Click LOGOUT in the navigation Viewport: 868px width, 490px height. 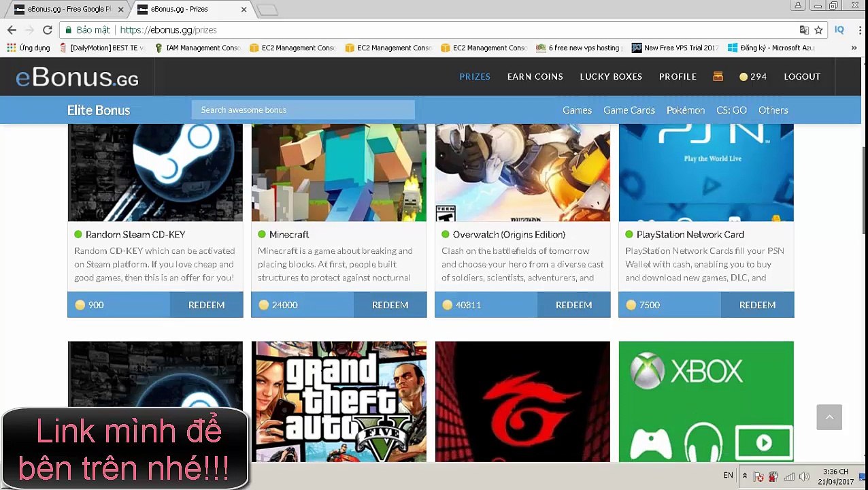[x=802, y=76]
